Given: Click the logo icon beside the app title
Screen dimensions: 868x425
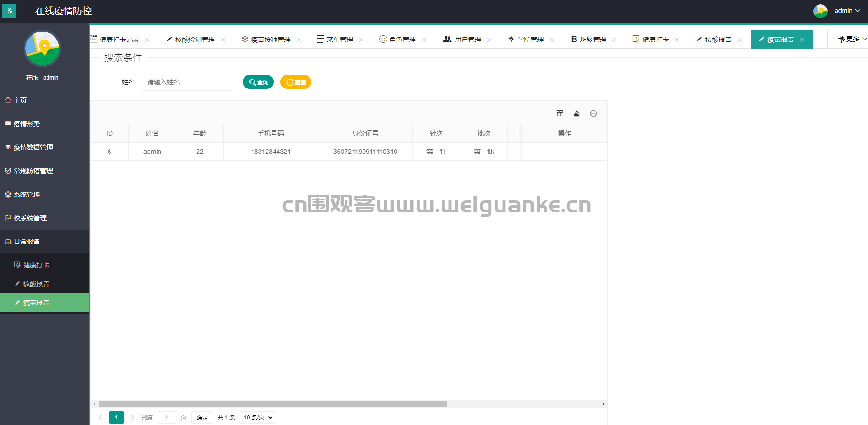Looking at the screenshot, I should coord(9,10).
